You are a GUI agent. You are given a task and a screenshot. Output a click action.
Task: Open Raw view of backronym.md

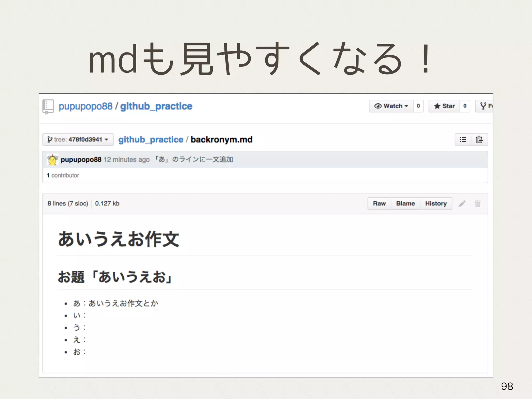point(379,204)
